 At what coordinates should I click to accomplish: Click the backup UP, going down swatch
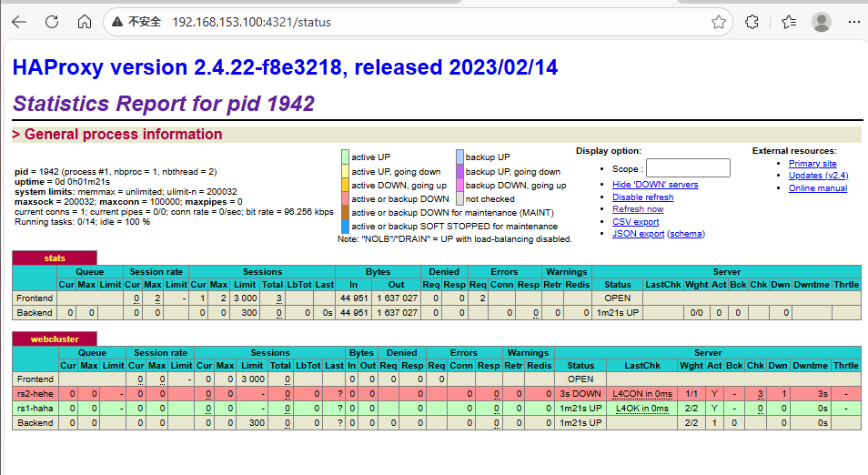pos(460,171)
